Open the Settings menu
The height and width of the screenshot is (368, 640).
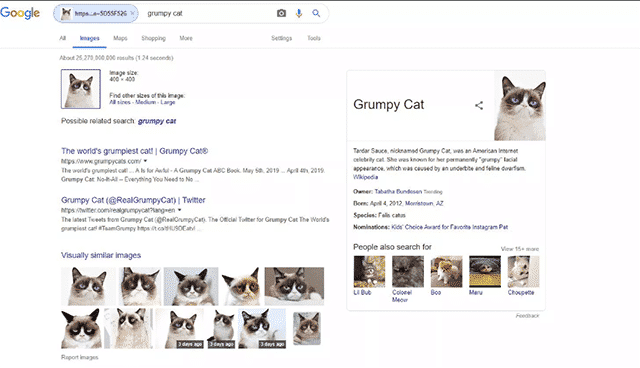[282, 38]
